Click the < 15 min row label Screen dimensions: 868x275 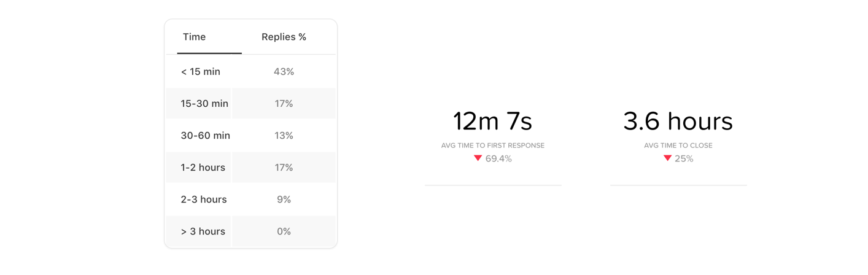tap(200, 72)
